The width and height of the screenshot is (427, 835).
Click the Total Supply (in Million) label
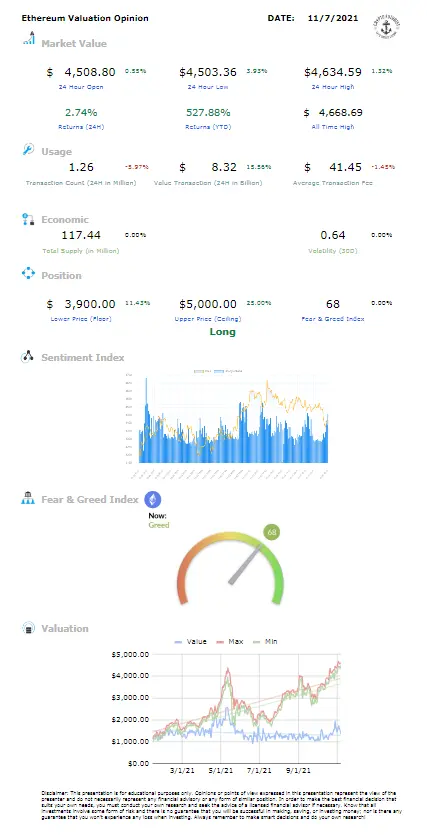coord(81,250)
